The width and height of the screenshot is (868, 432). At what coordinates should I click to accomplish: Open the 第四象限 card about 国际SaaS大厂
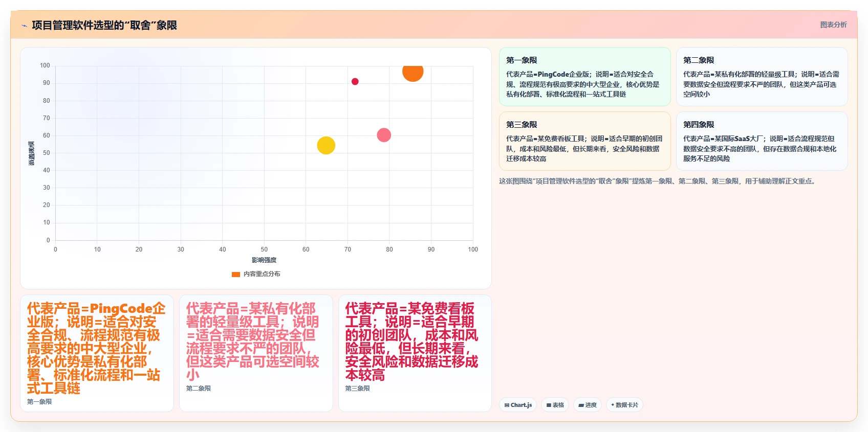(762, 141)
